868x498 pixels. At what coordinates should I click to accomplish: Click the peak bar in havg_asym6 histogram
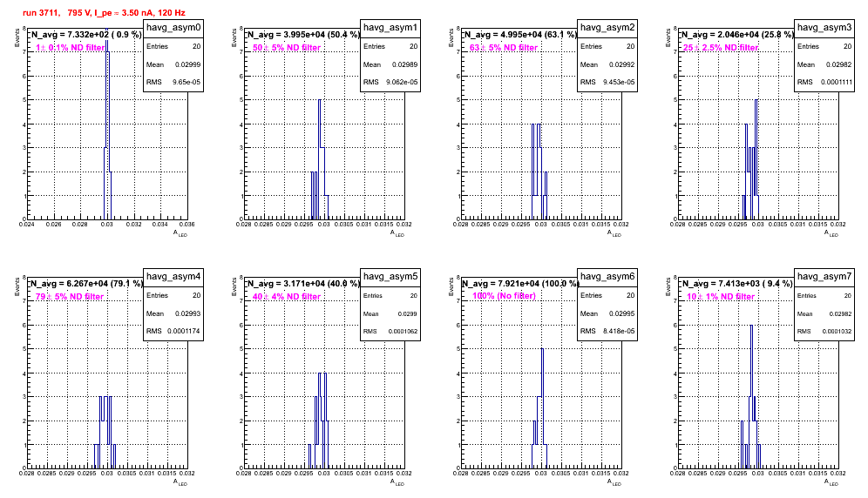tap(542, 408)
